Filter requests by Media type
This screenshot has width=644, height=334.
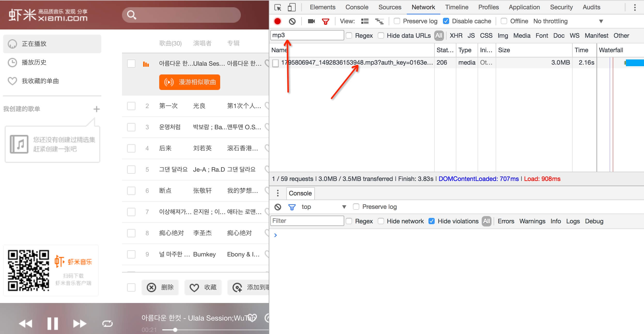(x=522, y=36)
